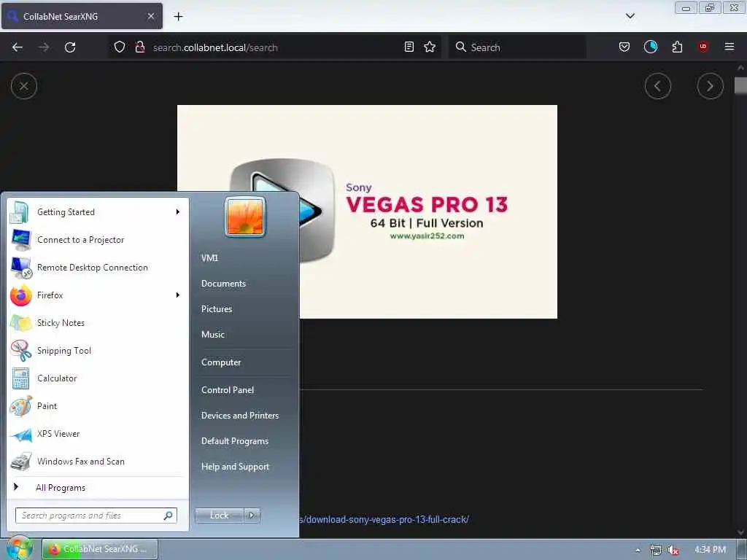The height and width of the screenshot is (560, 747).
Task: Open the uBlock Origin red icon
Action: pyautogui.click(x=703, y=47)
